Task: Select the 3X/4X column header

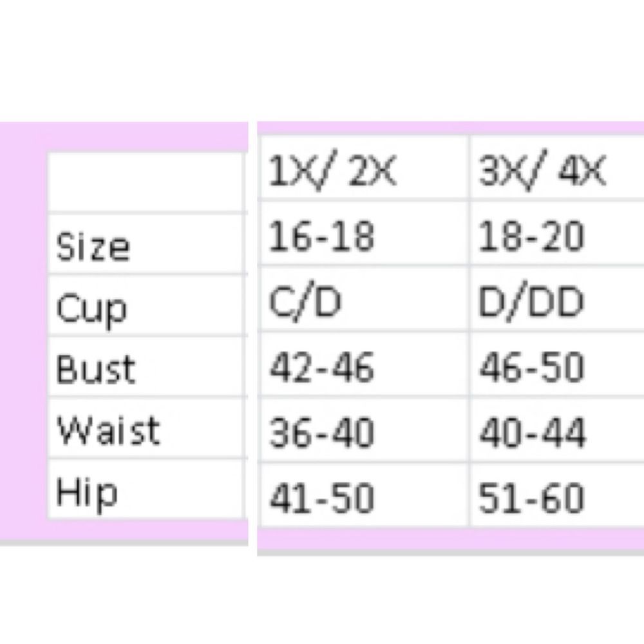Action: point(542,174)
